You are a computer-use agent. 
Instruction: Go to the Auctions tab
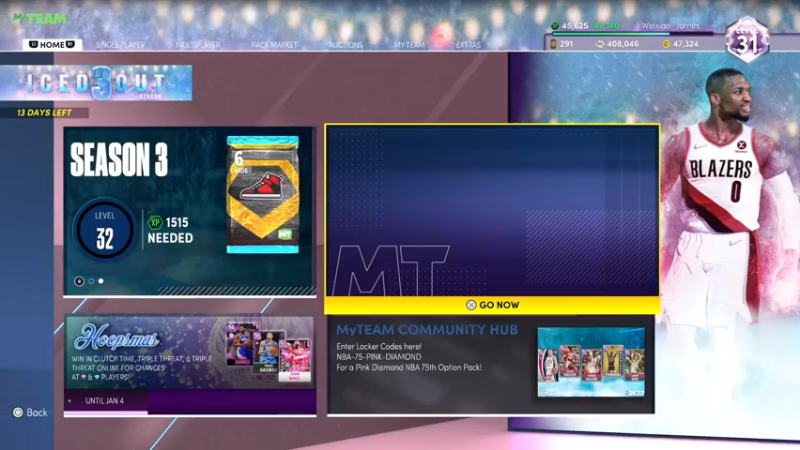pos(345,45)
